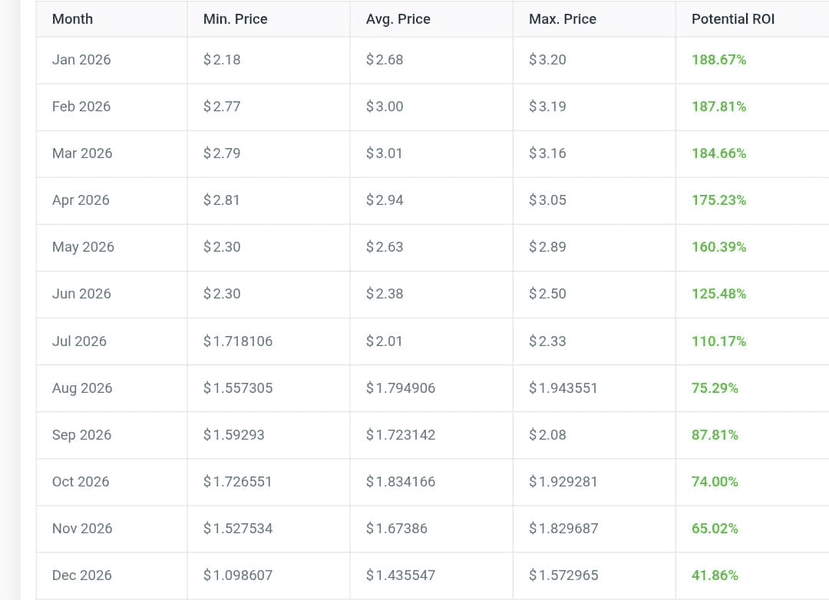Image resolution: width=829 pixels, height=600 pixels.
Task: Click the Max. Price column header
Action: [x=562, y=19]
